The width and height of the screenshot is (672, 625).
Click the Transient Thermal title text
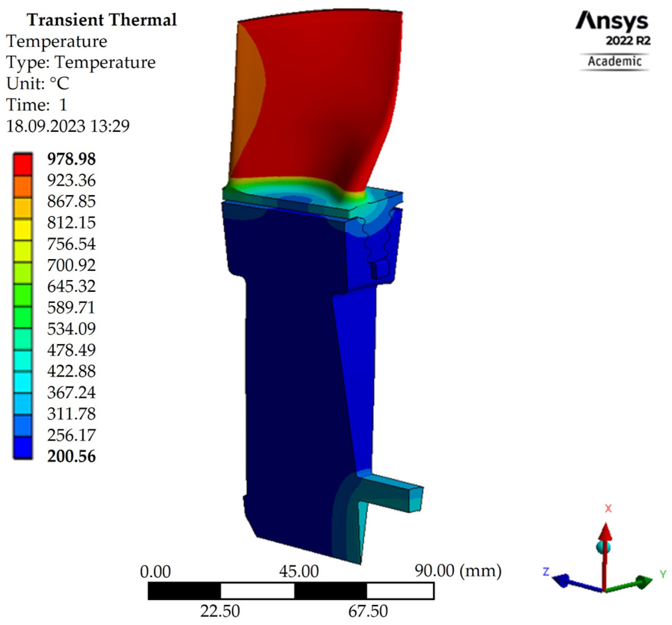point(102,19)
